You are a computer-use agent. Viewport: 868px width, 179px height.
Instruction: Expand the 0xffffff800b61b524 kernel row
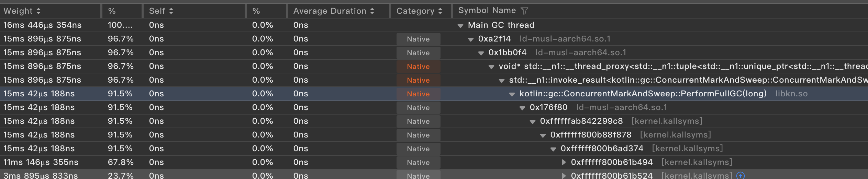[x=564, y=176]
